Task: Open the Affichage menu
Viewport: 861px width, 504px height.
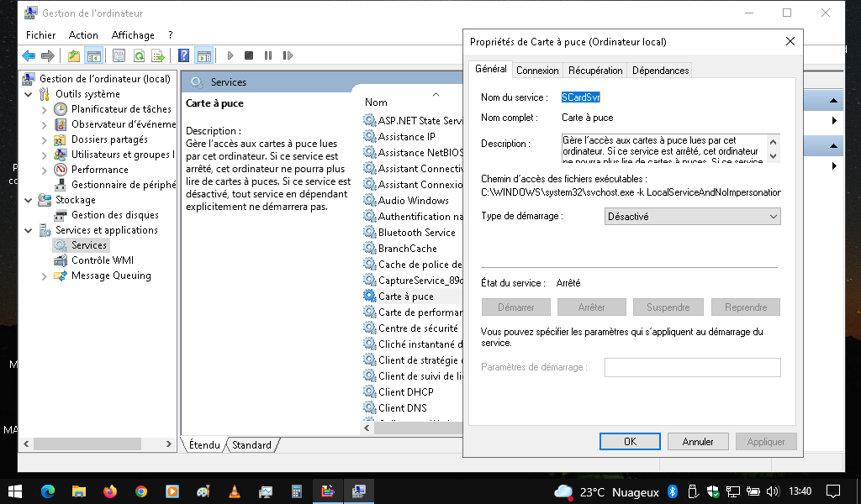Action: 133,35
